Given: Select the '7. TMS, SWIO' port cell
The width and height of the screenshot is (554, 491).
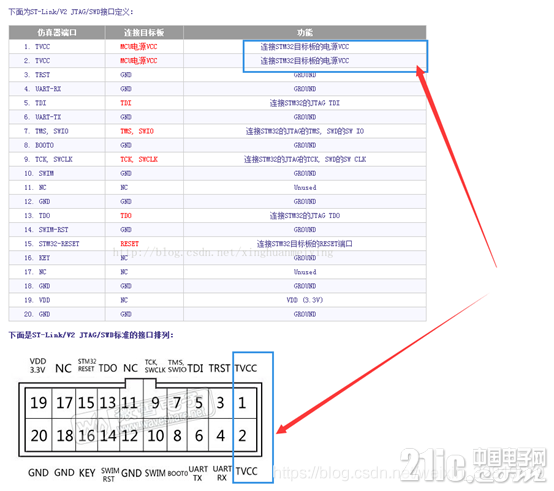Looking at the screenshot, I should point(57,131).
